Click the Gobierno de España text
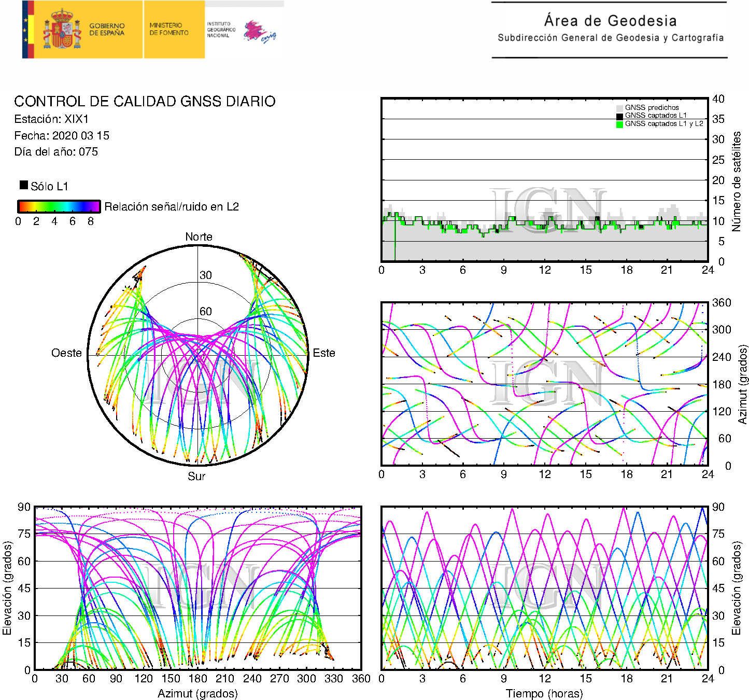This screenshot has width=749, height=700. [x=107, y=30]
